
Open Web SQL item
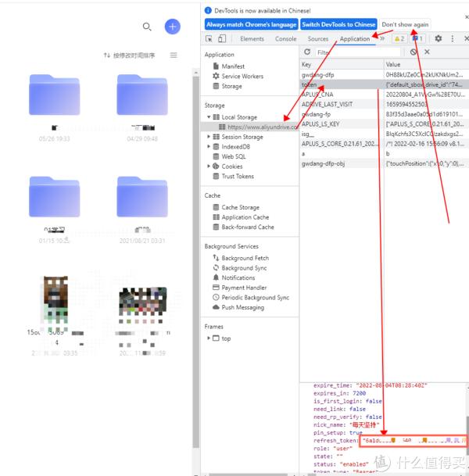(x=234, y=156)
